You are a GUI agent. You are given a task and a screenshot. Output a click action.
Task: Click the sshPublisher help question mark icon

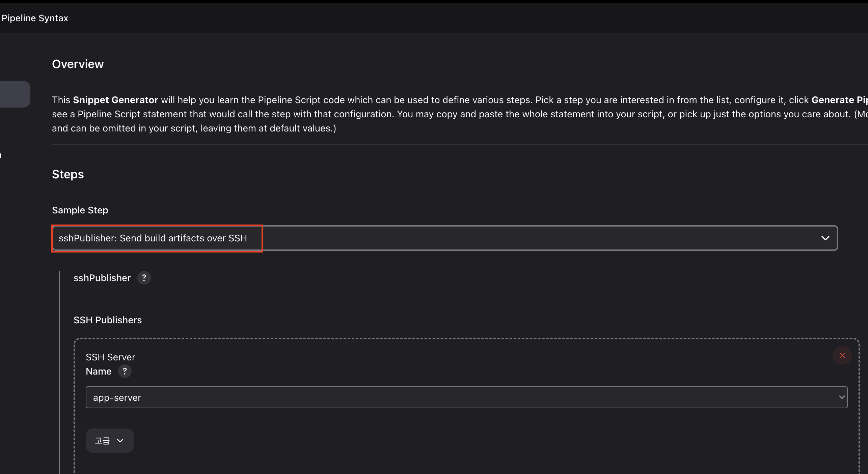pos(144,278)
